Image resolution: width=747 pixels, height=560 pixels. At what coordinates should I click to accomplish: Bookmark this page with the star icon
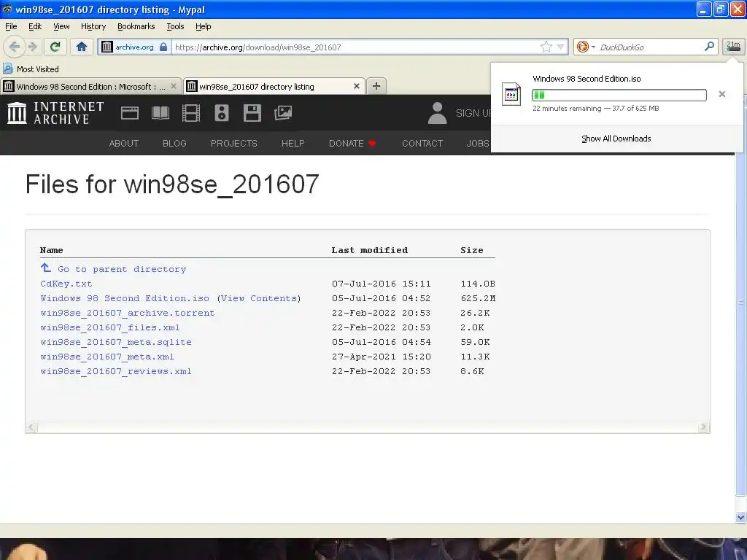[x=546, y=47]
